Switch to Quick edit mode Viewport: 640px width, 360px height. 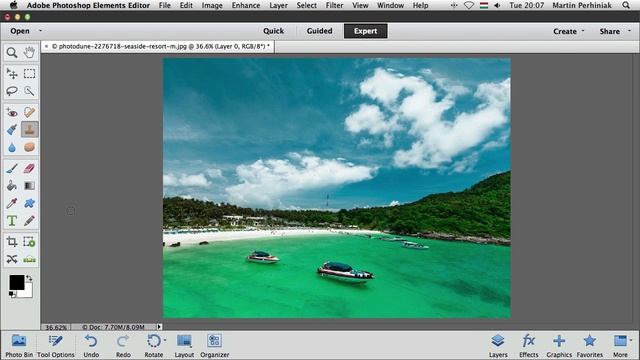[273, 31]
